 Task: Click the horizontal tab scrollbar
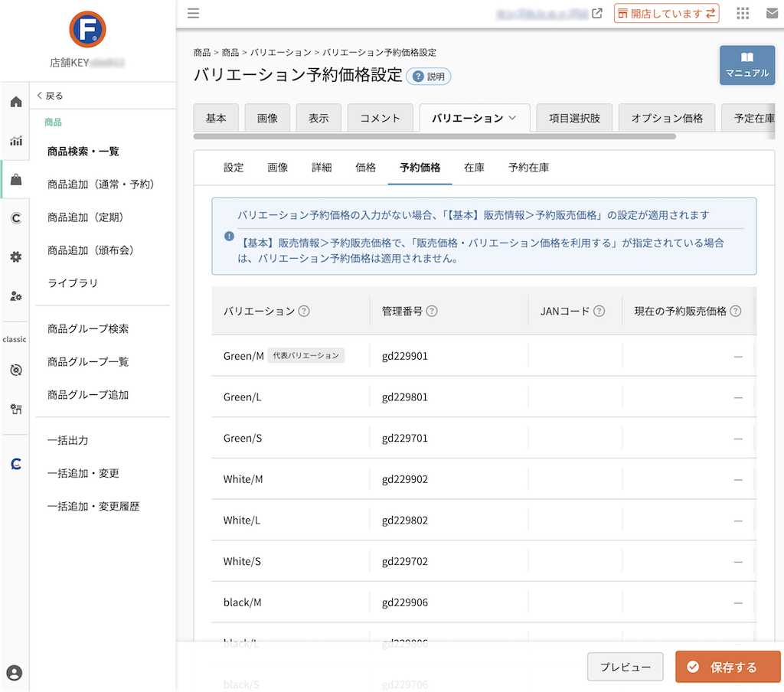[x=435, y=136]
